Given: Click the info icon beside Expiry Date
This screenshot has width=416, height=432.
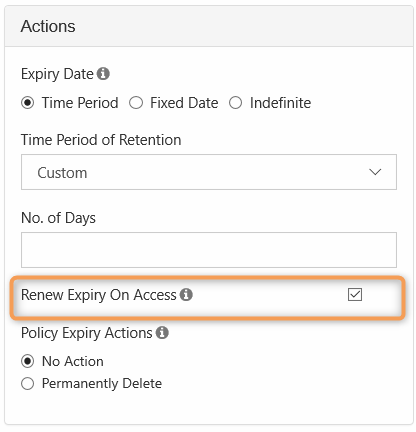Looking at the screenshot, I should (x=103, y=74).
